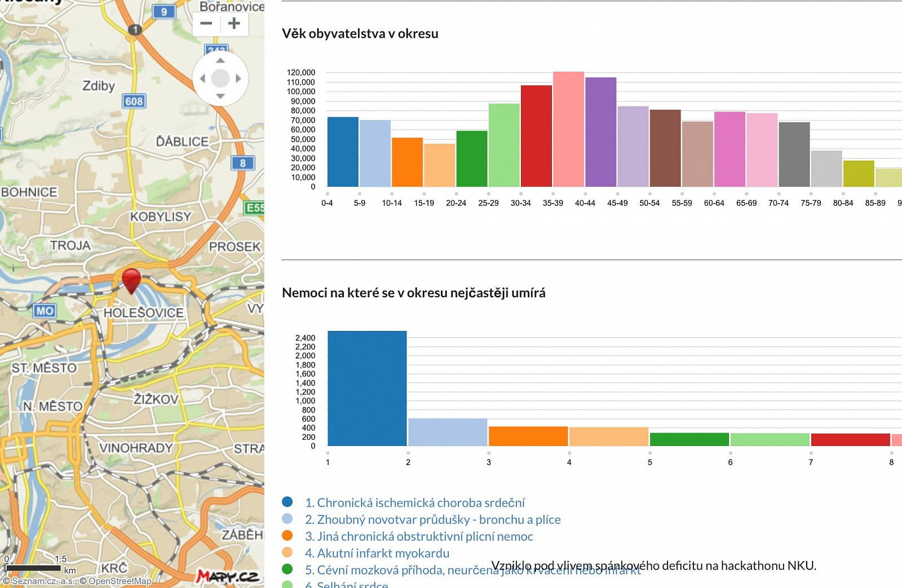Open 'Jiná chronická obstruktivní plicní nemoc' link
This screenshot has width=902, height=588.
[419, 536]
